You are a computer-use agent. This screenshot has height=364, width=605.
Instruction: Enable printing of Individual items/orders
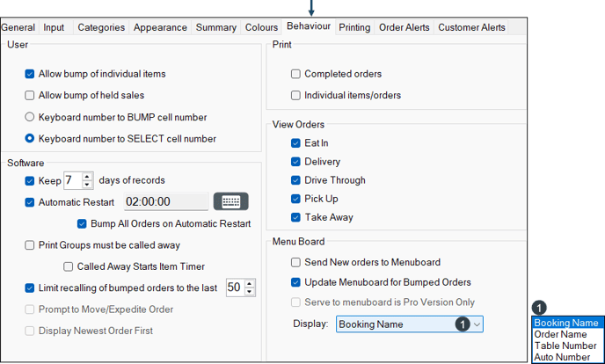point(295,95)
